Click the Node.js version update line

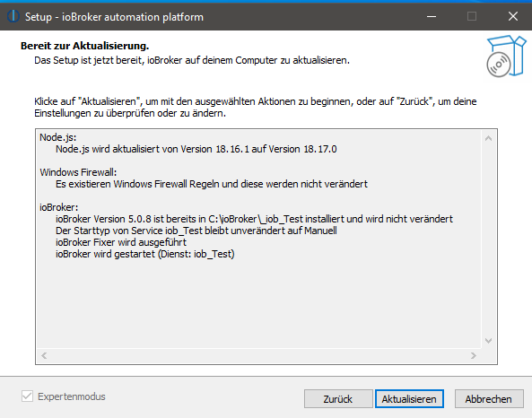coord(196,149)
